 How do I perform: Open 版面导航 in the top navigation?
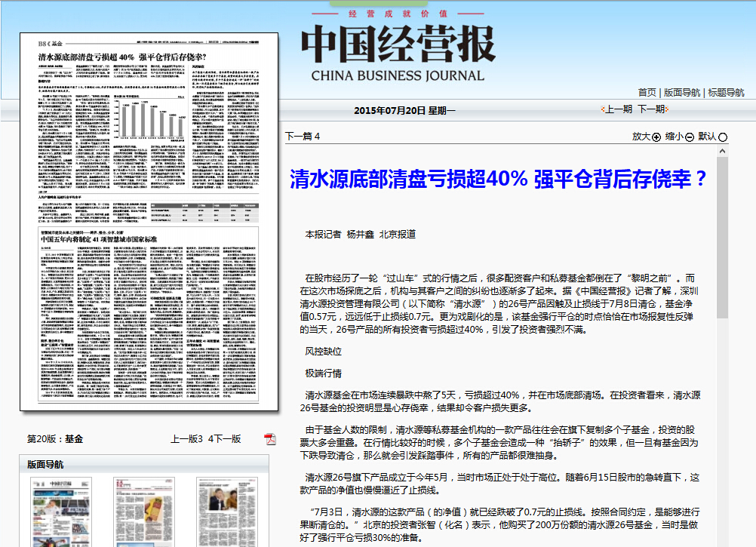682,93
